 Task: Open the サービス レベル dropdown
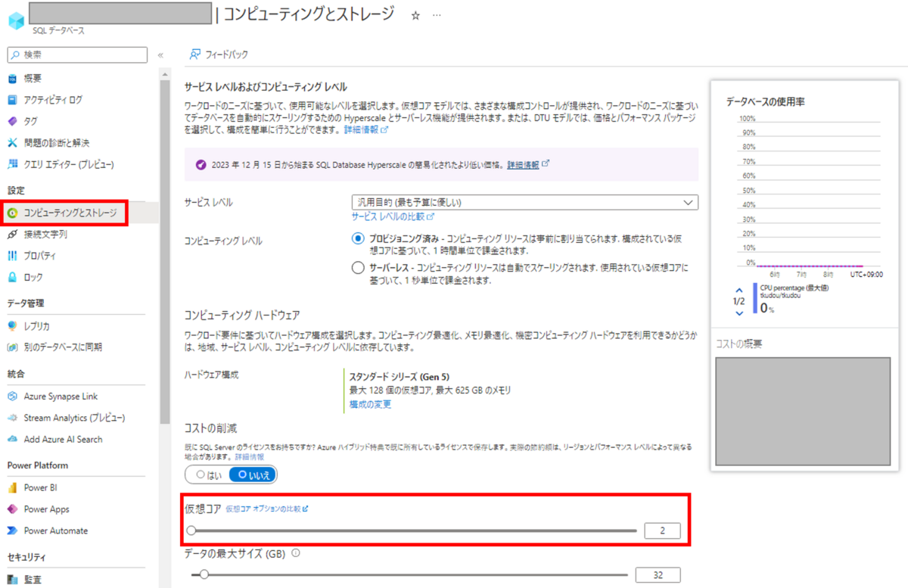click(x=524, y=203)
